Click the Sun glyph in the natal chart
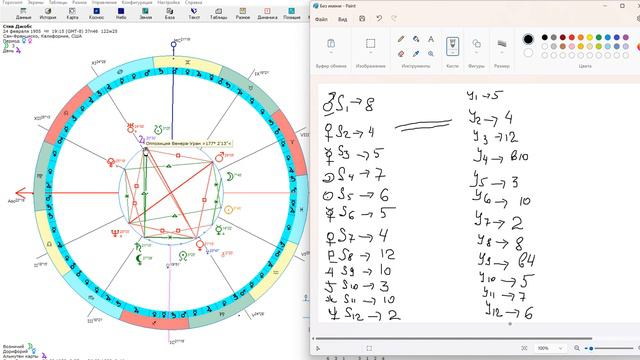The width and height of the screenshot is (640, 360). (228, 210)
